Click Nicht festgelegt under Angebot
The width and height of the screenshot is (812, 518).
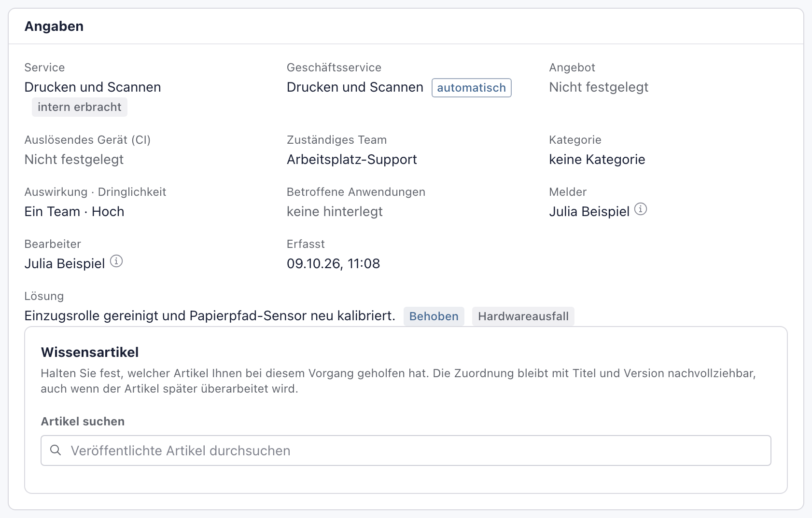coord(599,87)
